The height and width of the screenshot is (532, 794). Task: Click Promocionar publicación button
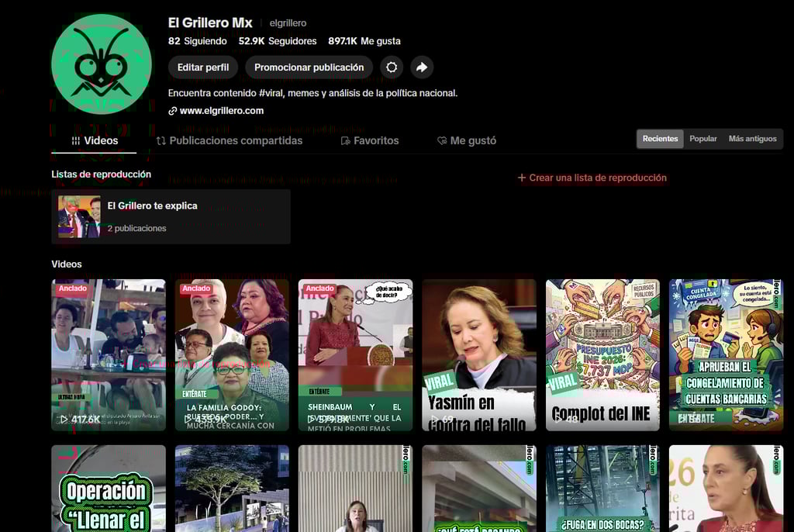pos(309,67)
